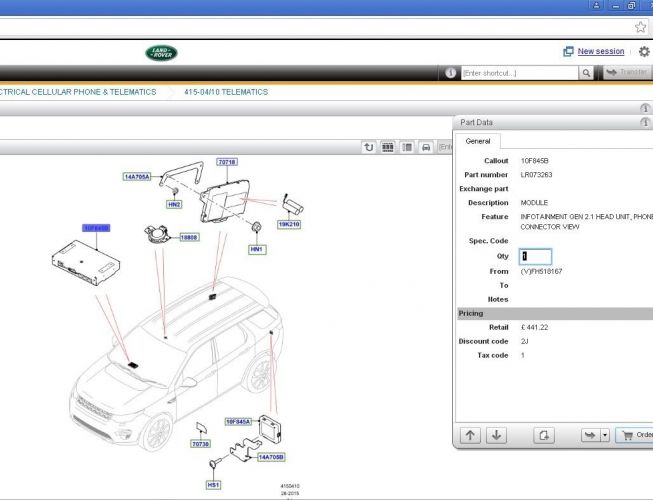Click the Pricing section header

[x=555, y=313]
